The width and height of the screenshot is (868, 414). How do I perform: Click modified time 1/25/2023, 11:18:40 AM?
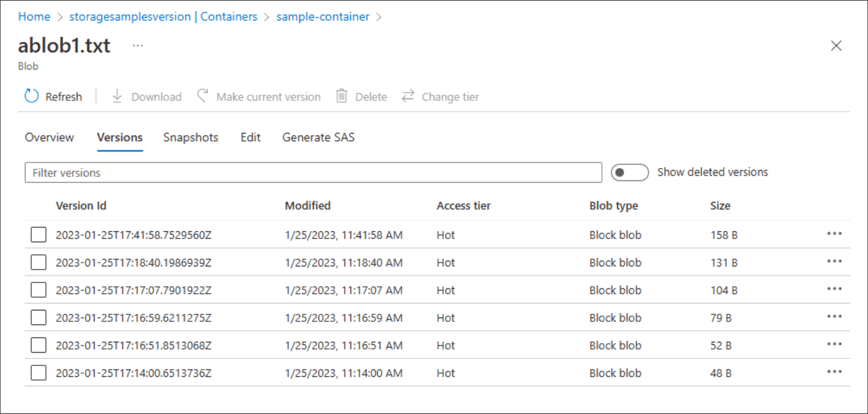click(x=344, y=263)
